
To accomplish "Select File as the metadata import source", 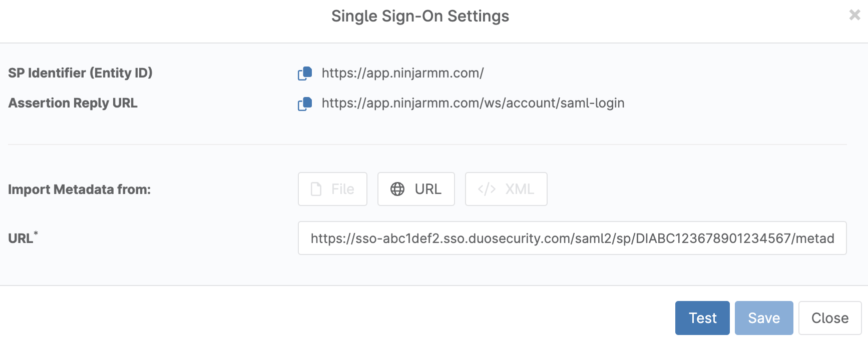I will (x=332, y=189).
